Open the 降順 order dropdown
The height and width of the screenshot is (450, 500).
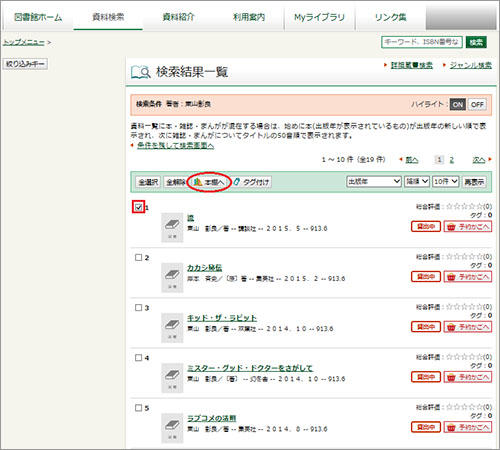[x=417, y=182]
